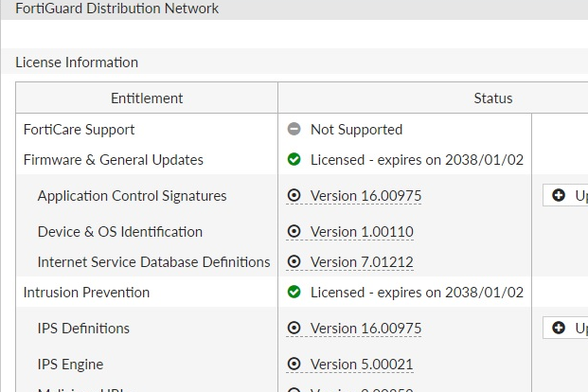
Task: Click plus icon in Application Control Signatures row
Action: pos(559,195)
